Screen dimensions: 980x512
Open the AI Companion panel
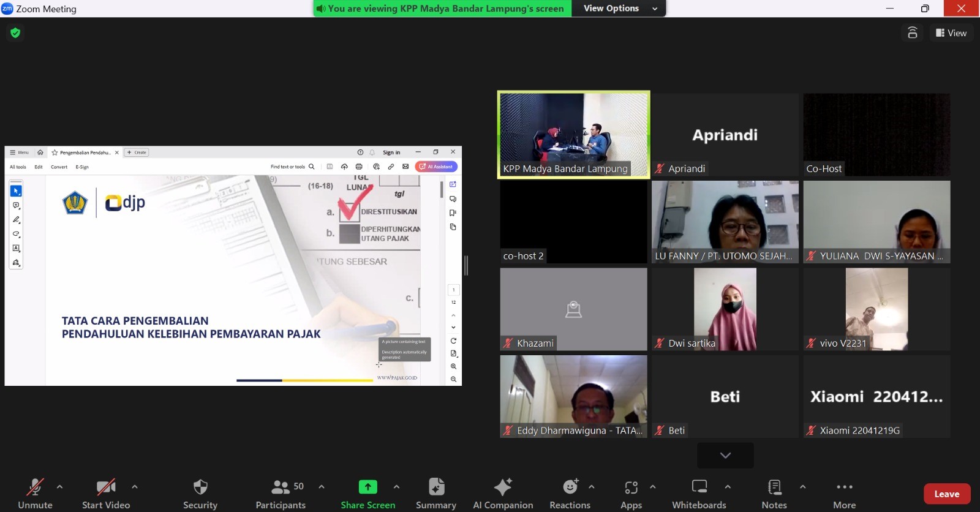pos(502,493)
